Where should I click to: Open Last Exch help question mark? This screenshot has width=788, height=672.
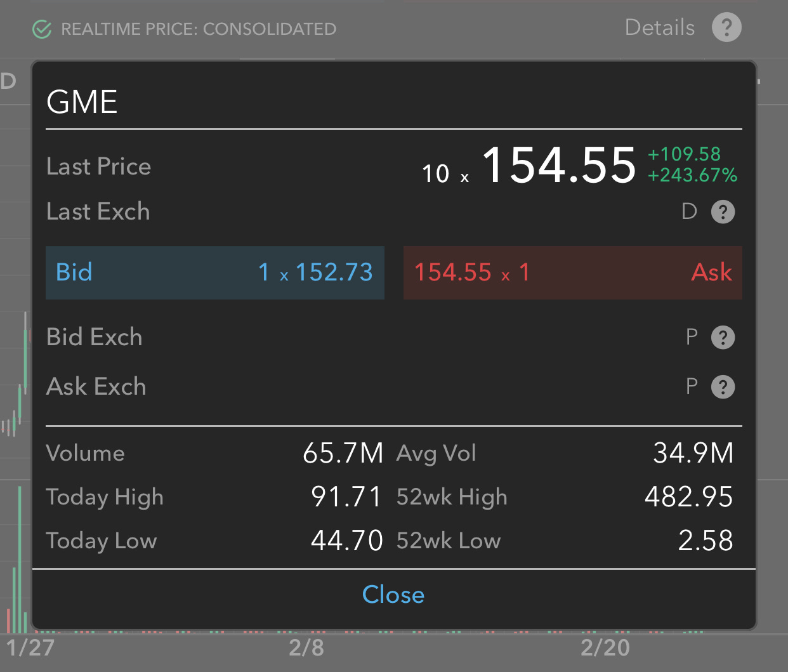coord(723,211)
